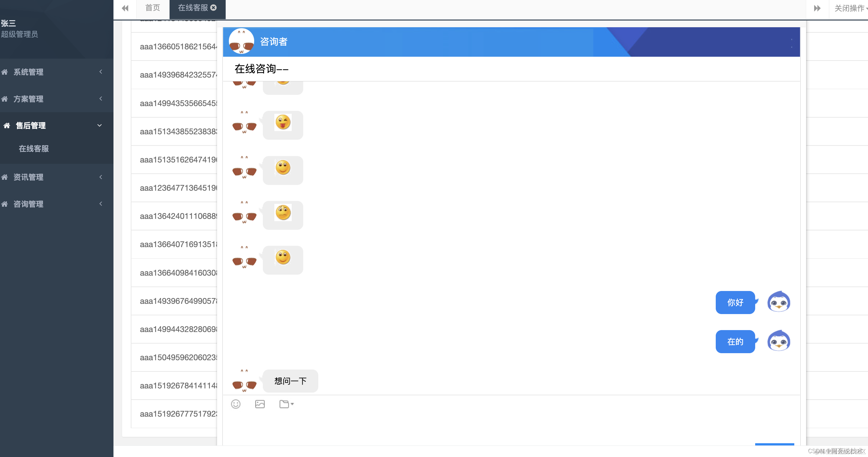Screen dimensions: 868x457
Task: Click the winking tongue emoji message
Action: pos(283,123)
